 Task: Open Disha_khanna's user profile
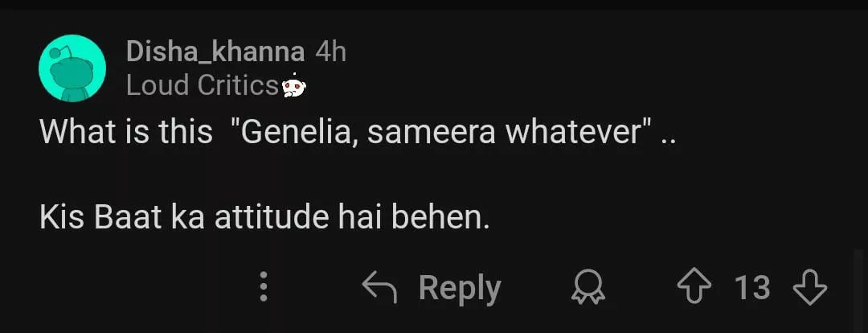tap(215, 51)
